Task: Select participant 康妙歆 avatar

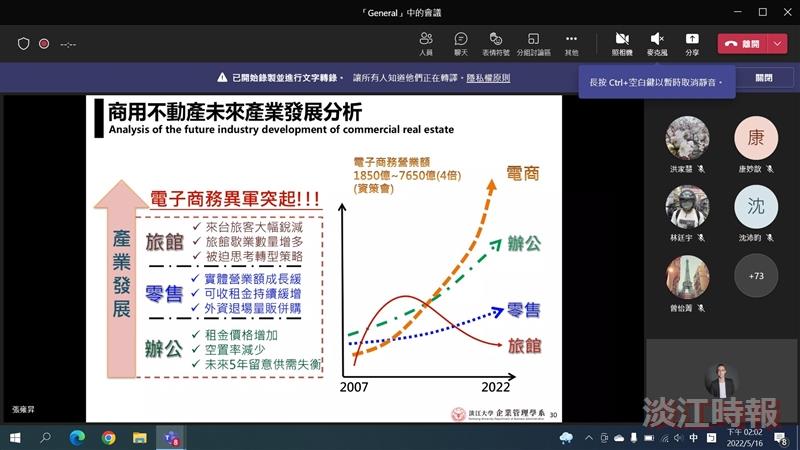Action: point(756,138)
